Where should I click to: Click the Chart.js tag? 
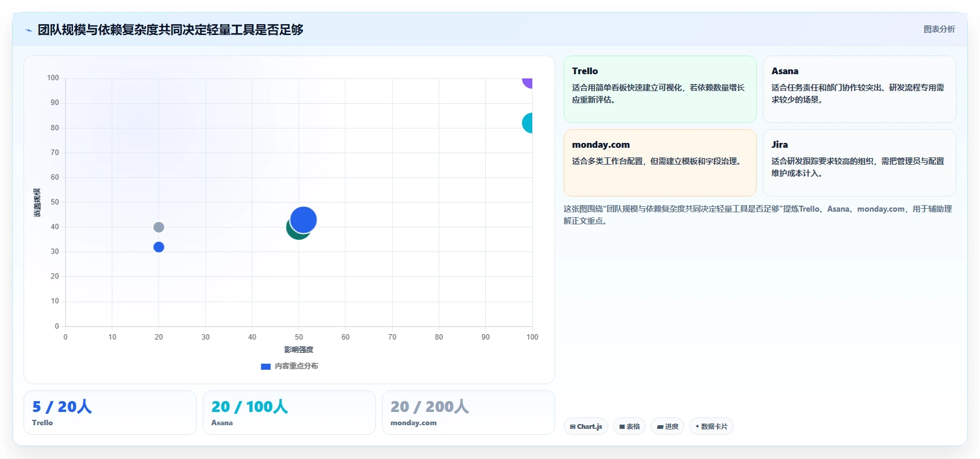click(586, 426)
